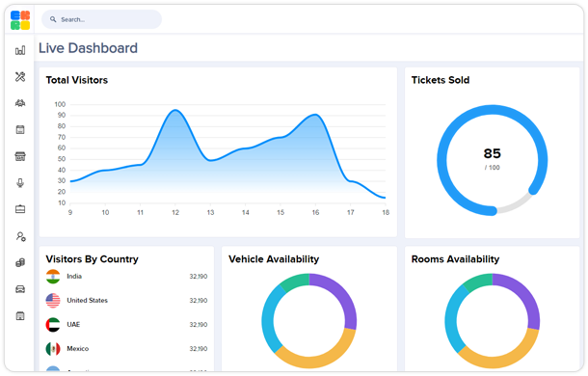Open the storefront sidebar icon
Image resolution: width=588 pixels, height=376 pixels.
[20, 156]
